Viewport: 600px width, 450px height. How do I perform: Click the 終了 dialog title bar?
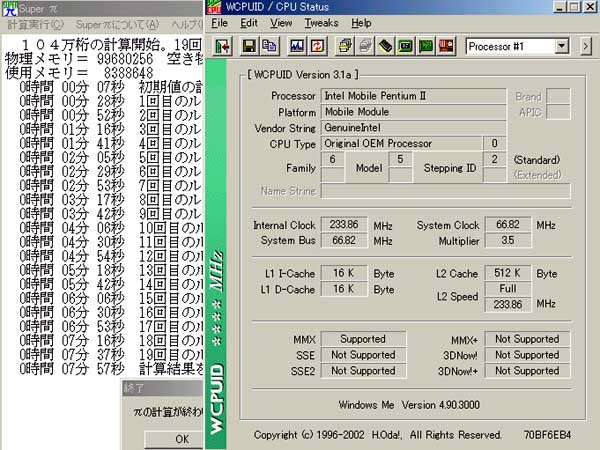pyautogui.click(x=162, y=388)
